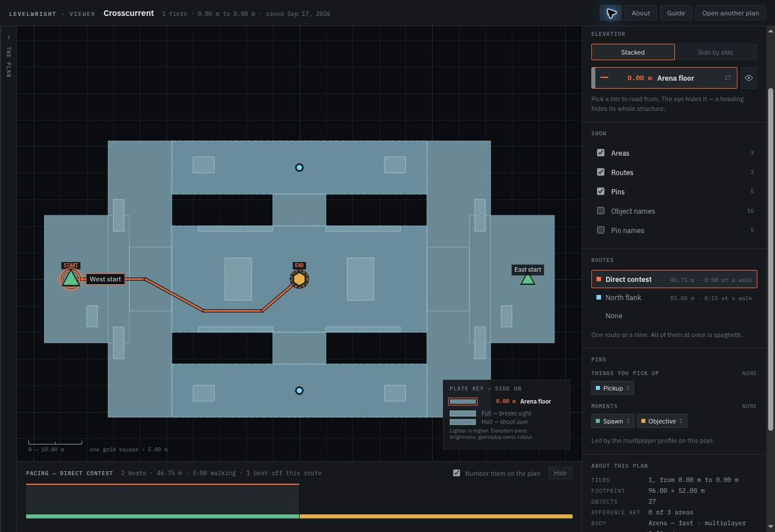Click the orange pacing beat segment
This screenshot has height=532, width=775.
(x=436, y=516)
